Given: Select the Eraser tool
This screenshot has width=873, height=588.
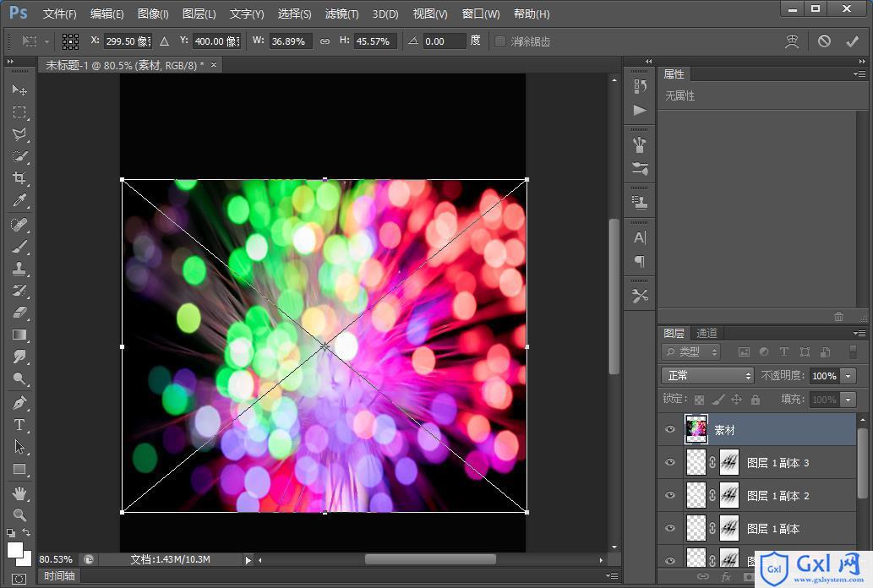Looking at the screenshot, I should pyautogui.click(x=19, y=313).
